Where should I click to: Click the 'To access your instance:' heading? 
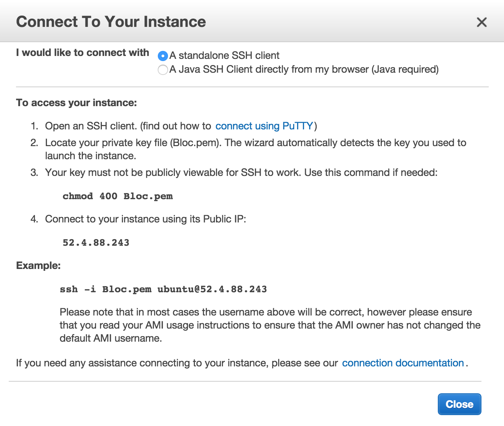pyautogui.click(x=76, y=103)
